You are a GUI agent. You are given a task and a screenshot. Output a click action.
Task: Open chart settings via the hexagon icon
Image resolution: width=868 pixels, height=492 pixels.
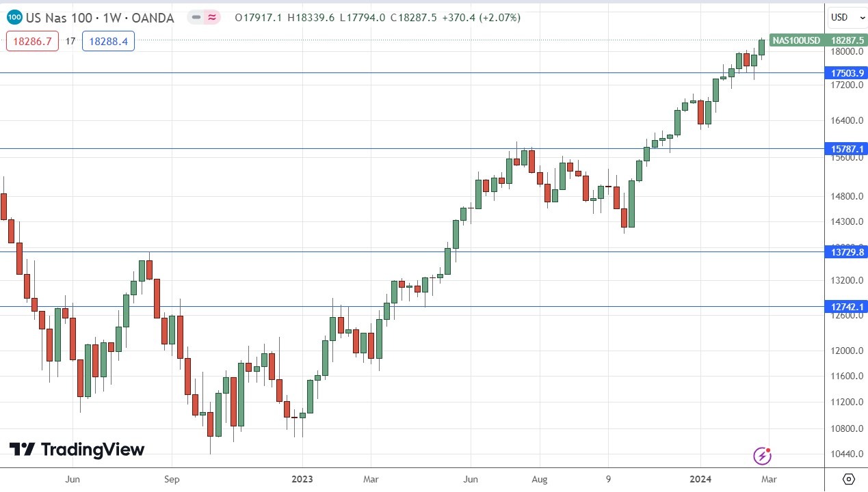(848, 480)
